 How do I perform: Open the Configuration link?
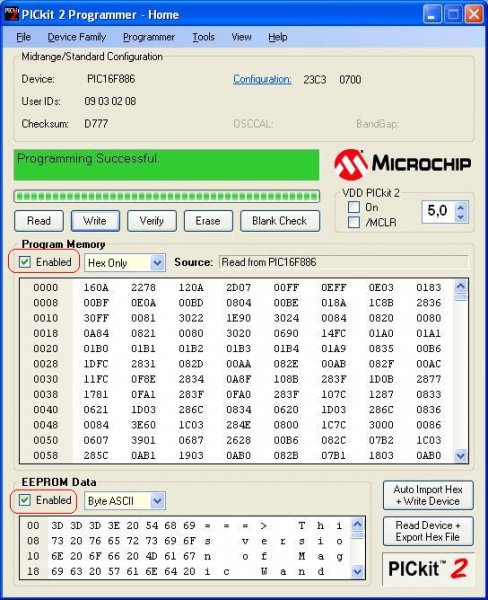click(x=262, y=79)
